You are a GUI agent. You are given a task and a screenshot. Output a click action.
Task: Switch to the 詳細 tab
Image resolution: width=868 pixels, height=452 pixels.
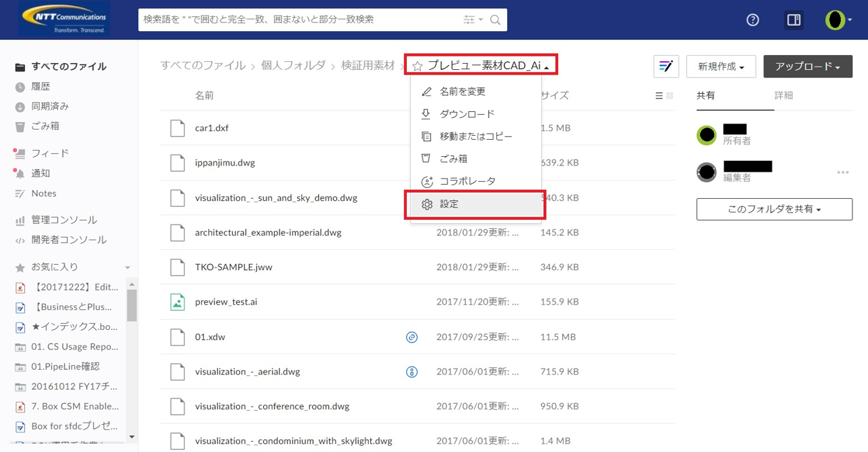(x=783, y=96)
